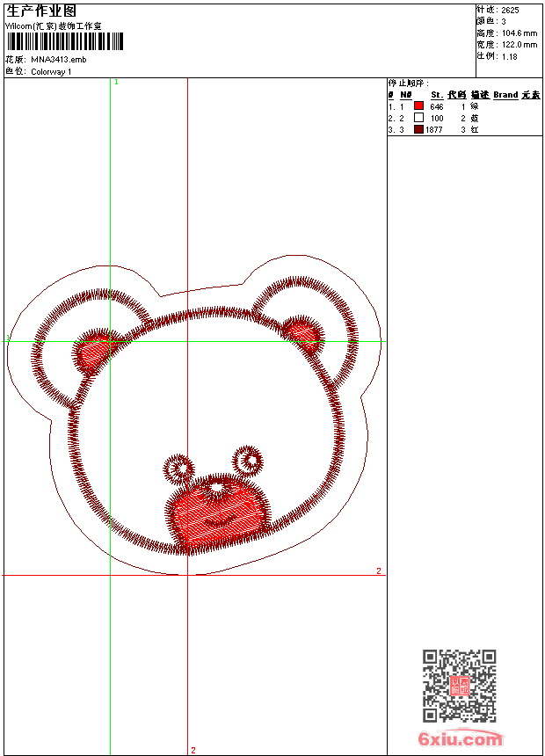Click the bear's right eye

[x=249, y=459]
